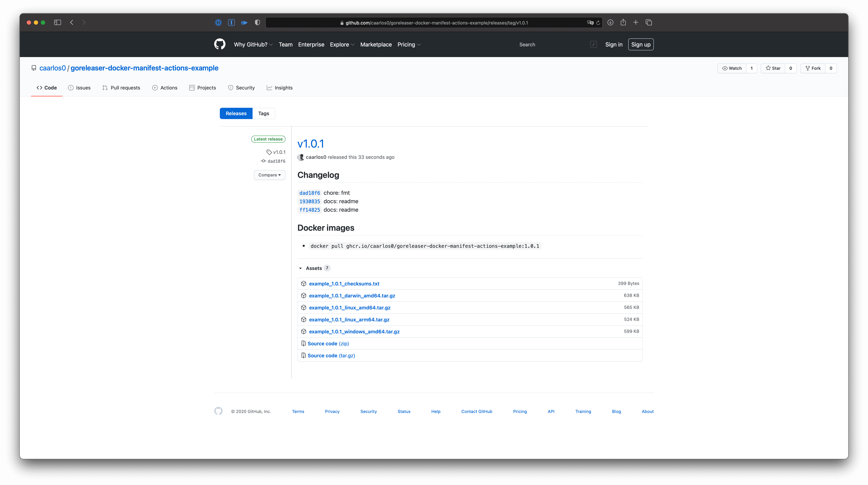The width and height of the screenshot is (868, 485).
Task: Open the GitHub home page via octocat logo
Action: coord(220,44)
